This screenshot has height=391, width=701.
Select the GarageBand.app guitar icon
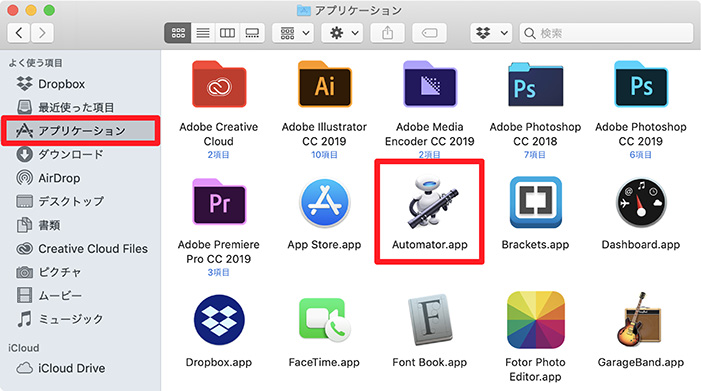click(x=639, y=320)
